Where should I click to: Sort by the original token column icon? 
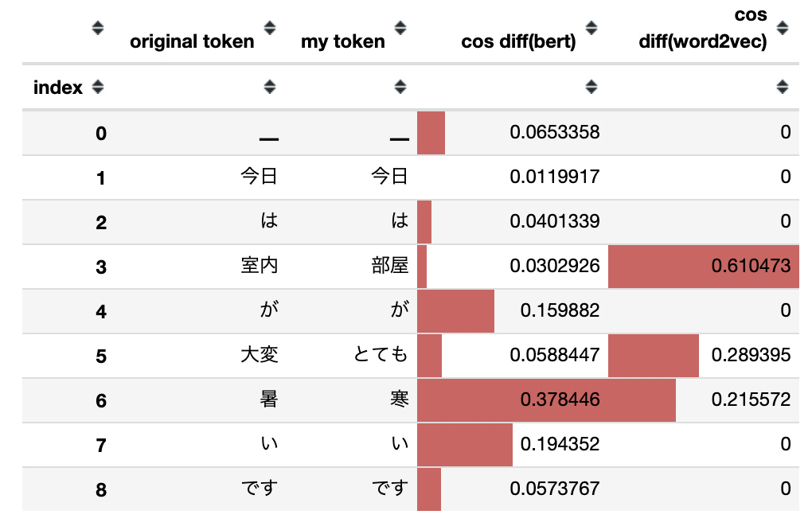tap(269, 28)
